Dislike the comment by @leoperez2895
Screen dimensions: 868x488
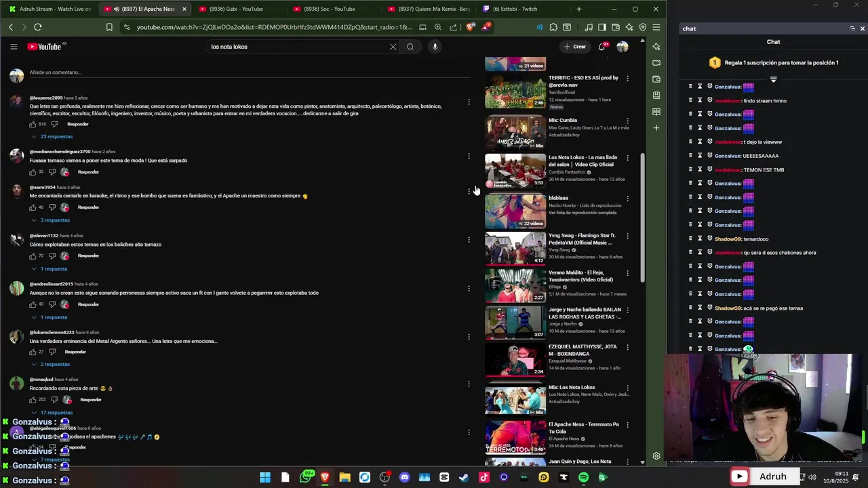(54, 124)
